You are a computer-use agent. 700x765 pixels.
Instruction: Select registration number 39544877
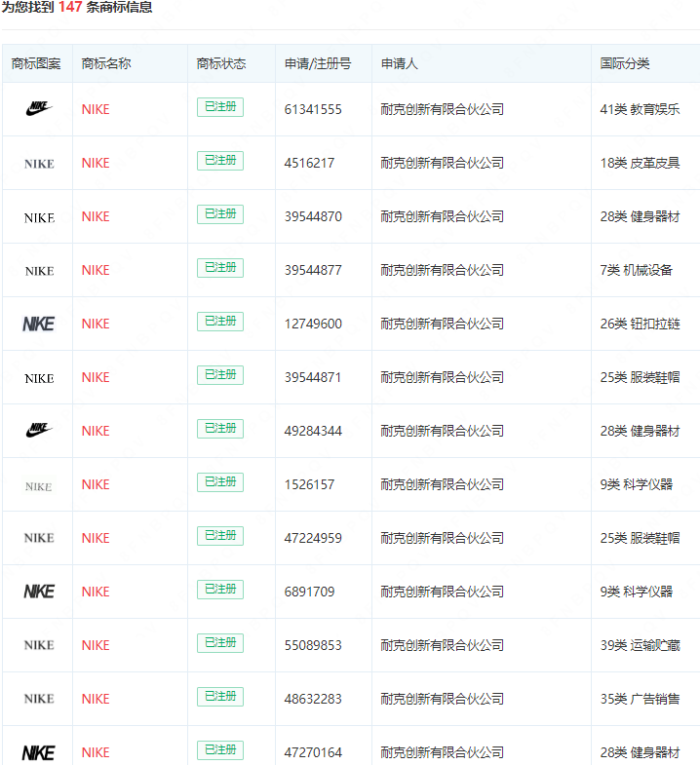point(313,270)
